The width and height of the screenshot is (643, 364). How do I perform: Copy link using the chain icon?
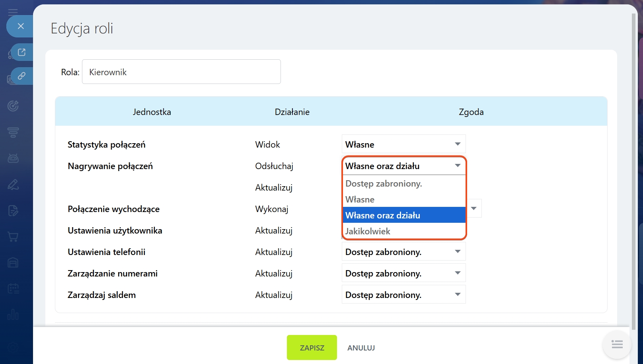coord(21,76)
